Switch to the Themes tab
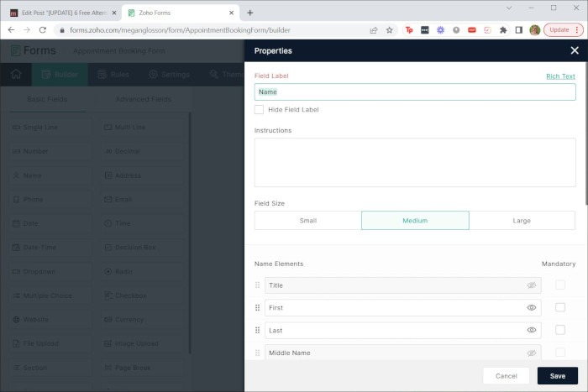 [x=226, y=74]
